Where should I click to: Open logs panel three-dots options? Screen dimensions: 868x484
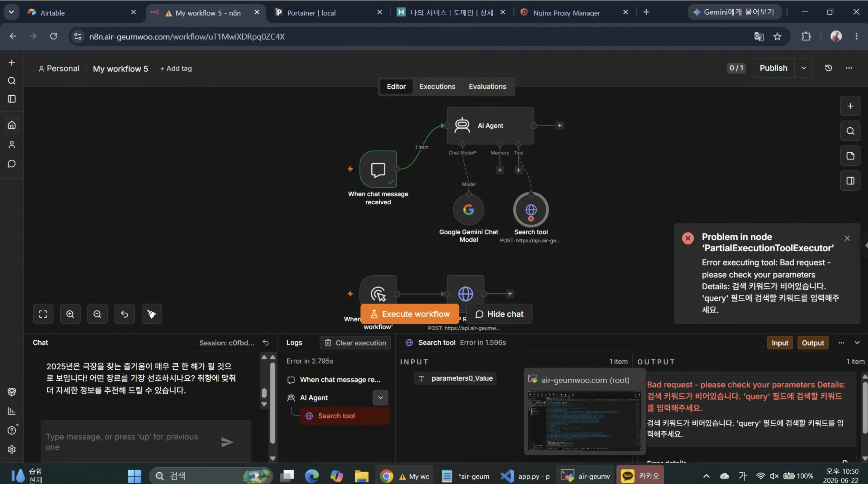coord(841,342)
